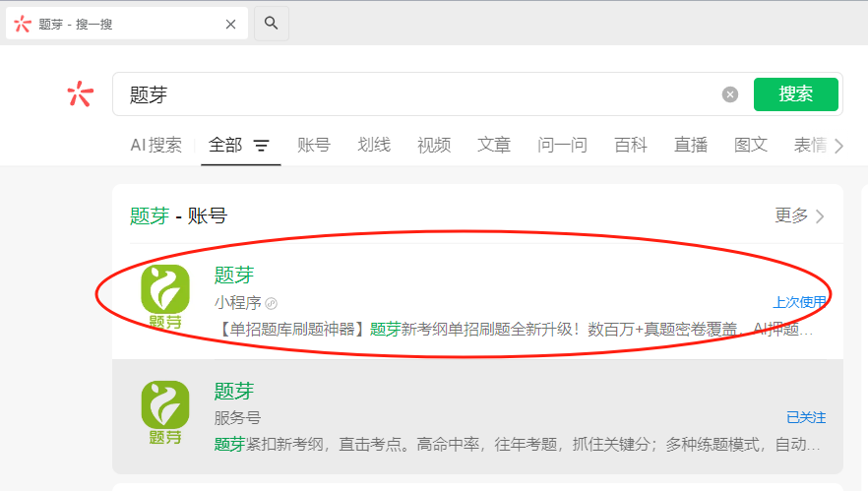
Task: Switch to the 表情 tab
Action: (x=811, y=145)
